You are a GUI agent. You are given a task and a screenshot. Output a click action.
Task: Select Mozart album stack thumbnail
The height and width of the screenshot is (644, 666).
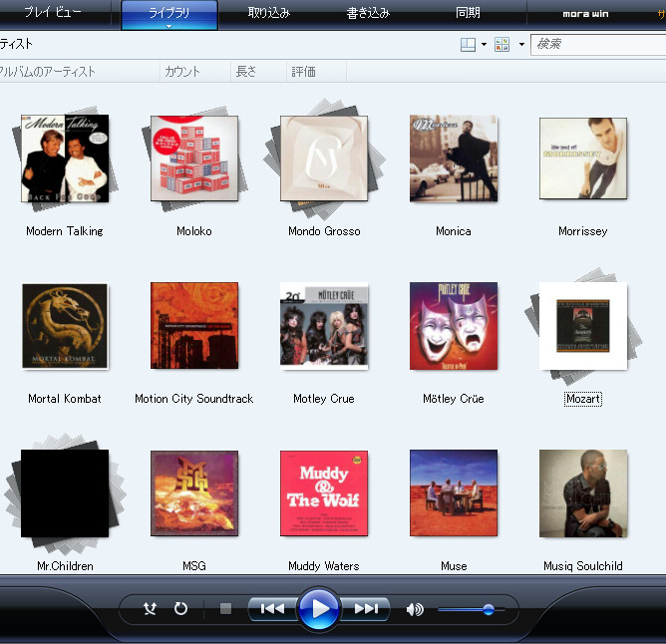[583, 326]
